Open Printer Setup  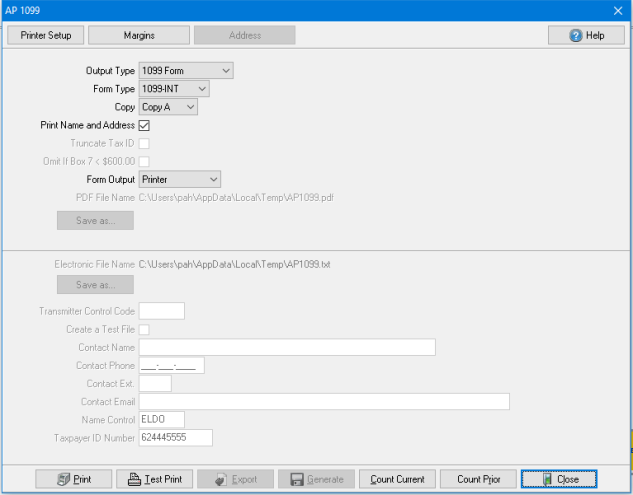point(46,35)
